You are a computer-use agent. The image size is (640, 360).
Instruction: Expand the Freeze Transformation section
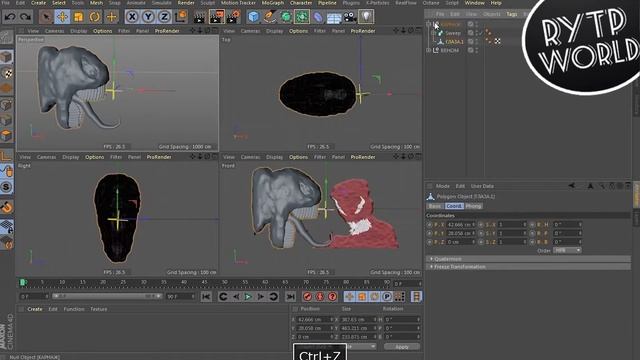coord(529,267)
